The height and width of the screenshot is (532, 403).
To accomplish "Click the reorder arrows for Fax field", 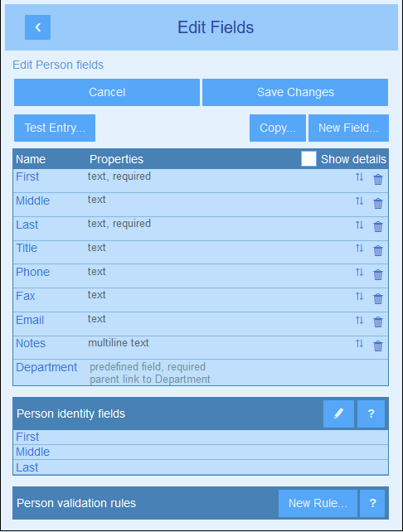I will click(359, 296).
